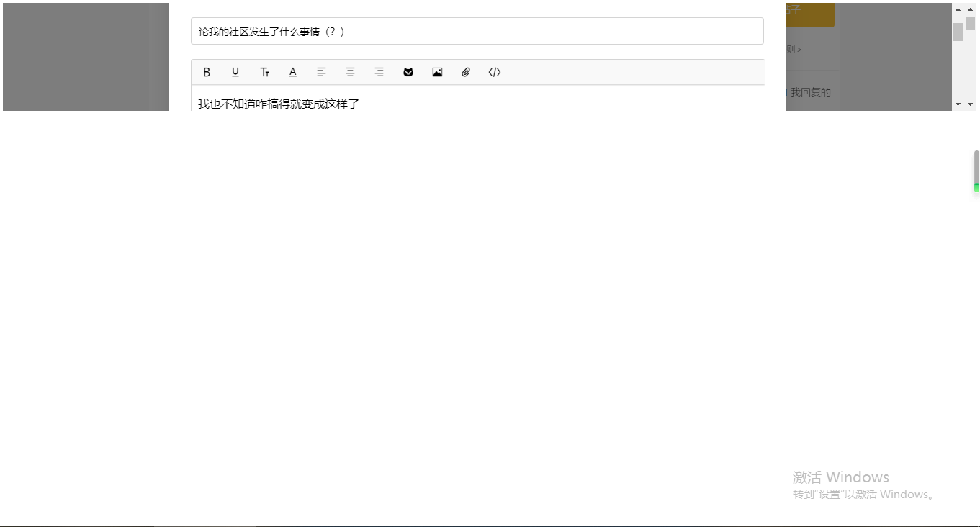This screenshot has height=527, width=980.
Task: Apply underline with the U icon
Action: 235,72
